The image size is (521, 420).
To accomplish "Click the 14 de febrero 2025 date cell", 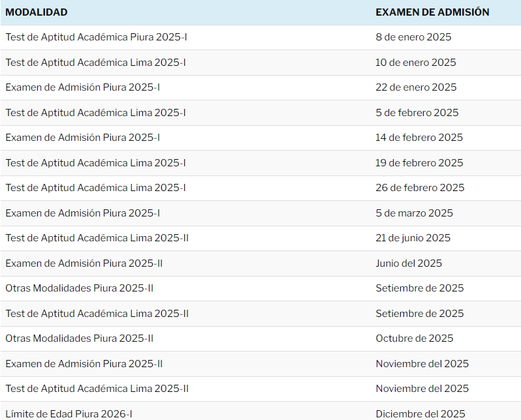I will click(419, 138).
